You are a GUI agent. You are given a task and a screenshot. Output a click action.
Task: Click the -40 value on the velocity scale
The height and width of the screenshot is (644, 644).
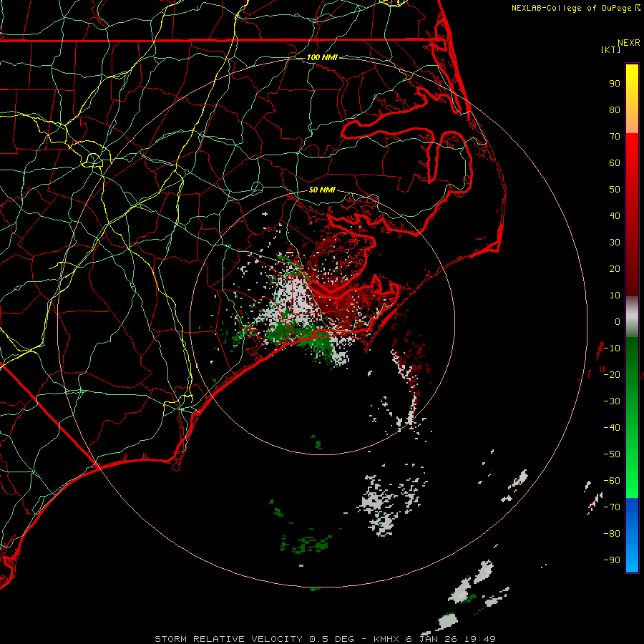click(612, 428)
